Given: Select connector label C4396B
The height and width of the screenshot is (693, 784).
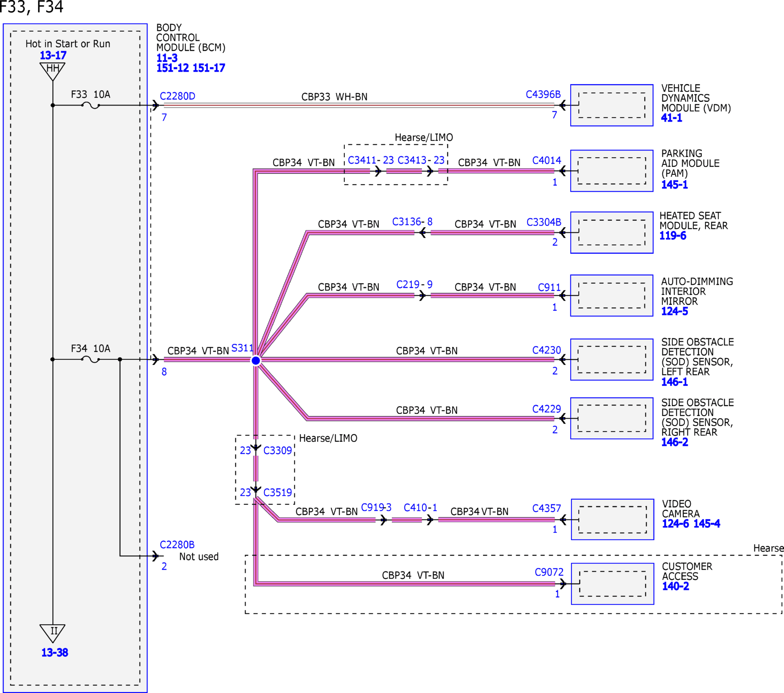Looking at the screenshot, I should [543, 94].
